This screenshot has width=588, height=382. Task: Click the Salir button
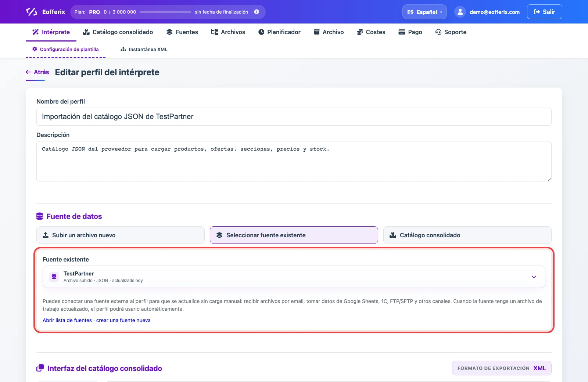click(x=544, y=12)
